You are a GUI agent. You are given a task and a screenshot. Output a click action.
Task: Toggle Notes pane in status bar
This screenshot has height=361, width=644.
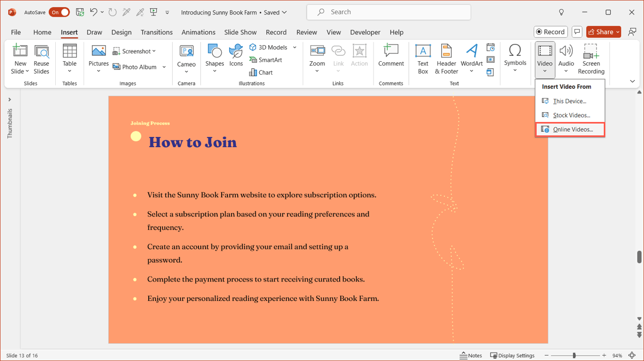point(471,355)
